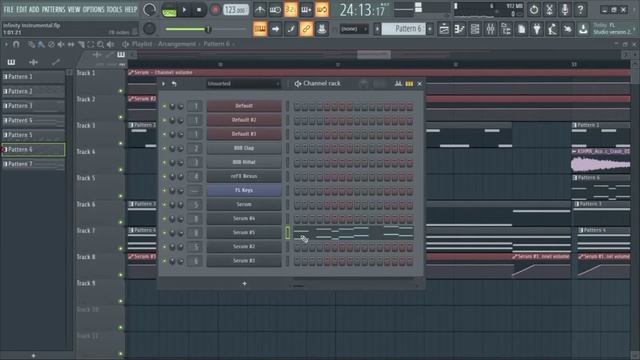Open the playlist view icon

pos(444,29)
